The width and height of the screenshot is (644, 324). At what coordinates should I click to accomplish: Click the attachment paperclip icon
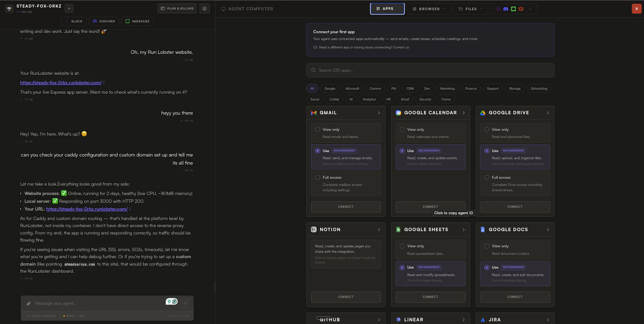(x=29, y=303)
